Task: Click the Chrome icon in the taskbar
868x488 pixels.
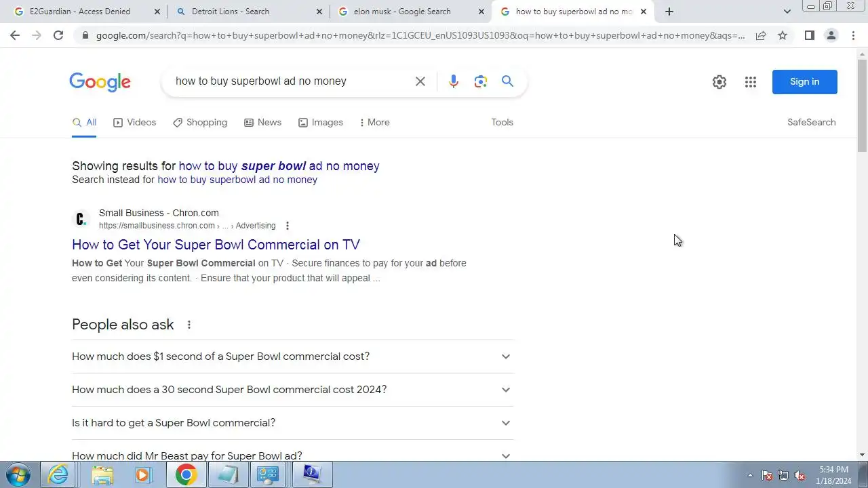Action: pyautogui.click(x=186, y=474)
